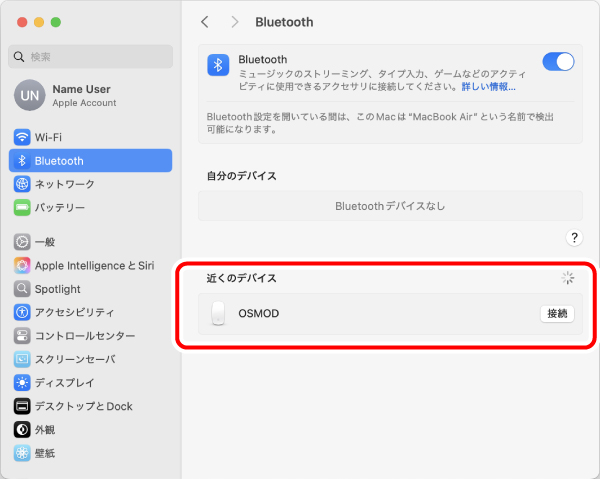Go back with the left chevron
Screen dimensions: 600x479
[x=205, y=22]
